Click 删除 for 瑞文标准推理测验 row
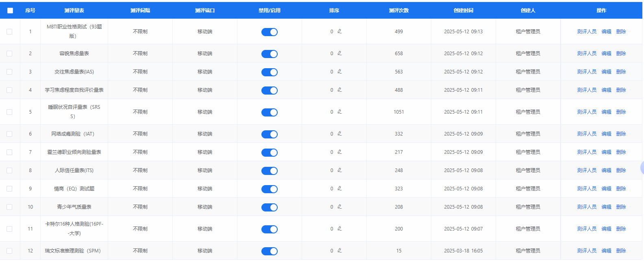The image size is (644, 261). tap(621, 251)
